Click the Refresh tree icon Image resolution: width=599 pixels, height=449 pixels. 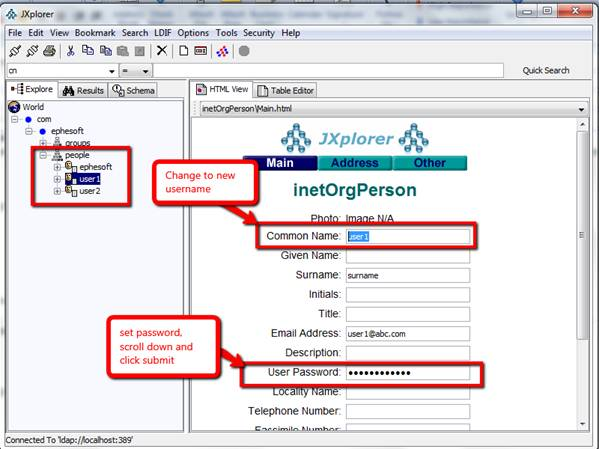tap(222, 51)
